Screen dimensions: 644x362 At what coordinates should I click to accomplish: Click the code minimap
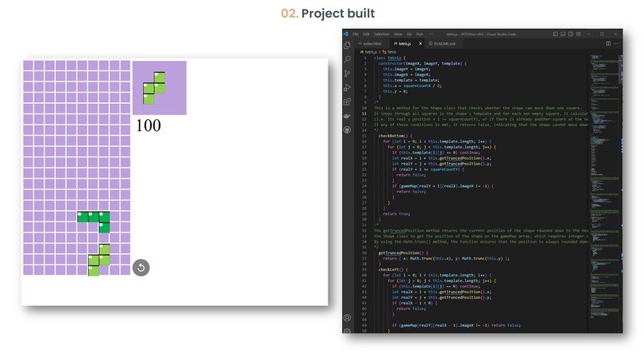tap(605, 185)
